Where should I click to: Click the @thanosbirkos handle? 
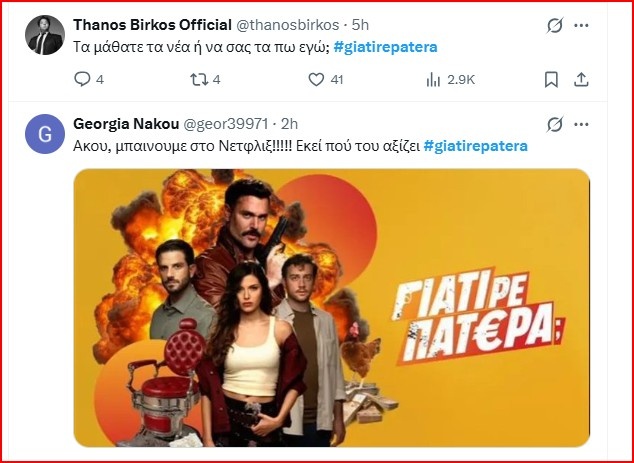click(287, 25)
